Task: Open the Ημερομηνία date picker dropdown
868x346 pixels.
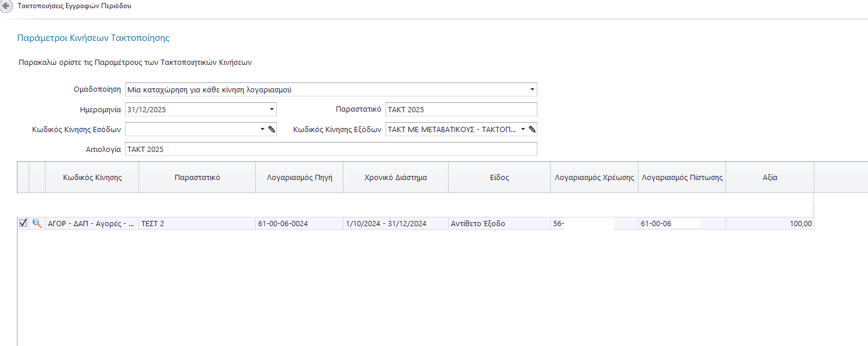Action: pos(272,109)
